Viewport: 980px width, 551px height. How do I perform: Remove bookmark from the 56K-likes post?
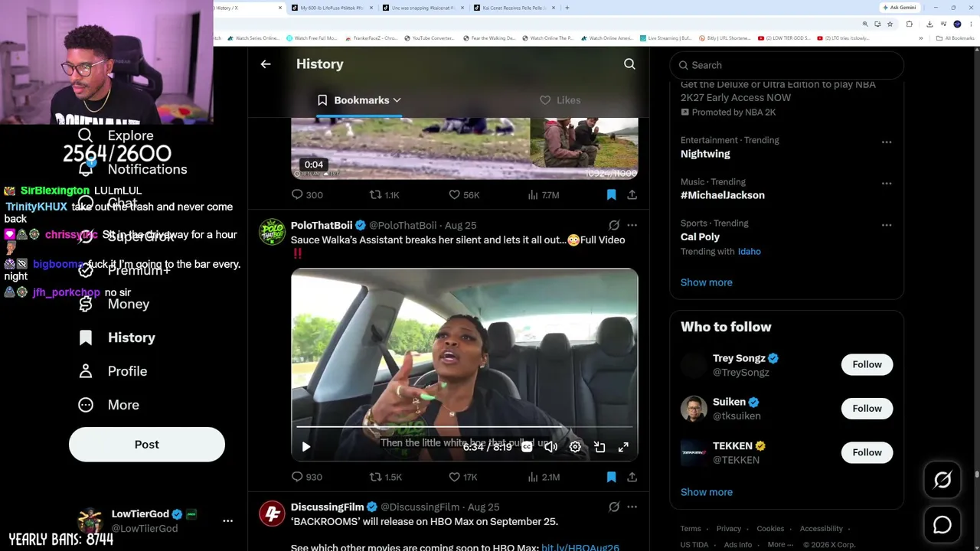coord(611,195)
